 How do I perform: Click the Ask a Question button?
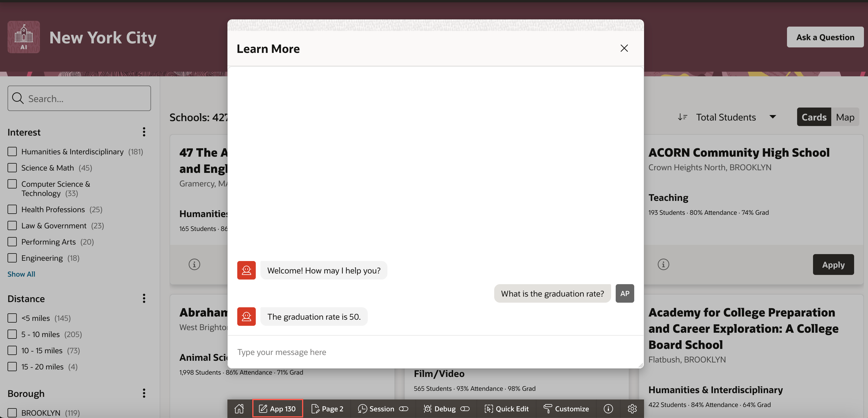click(825, 37)
